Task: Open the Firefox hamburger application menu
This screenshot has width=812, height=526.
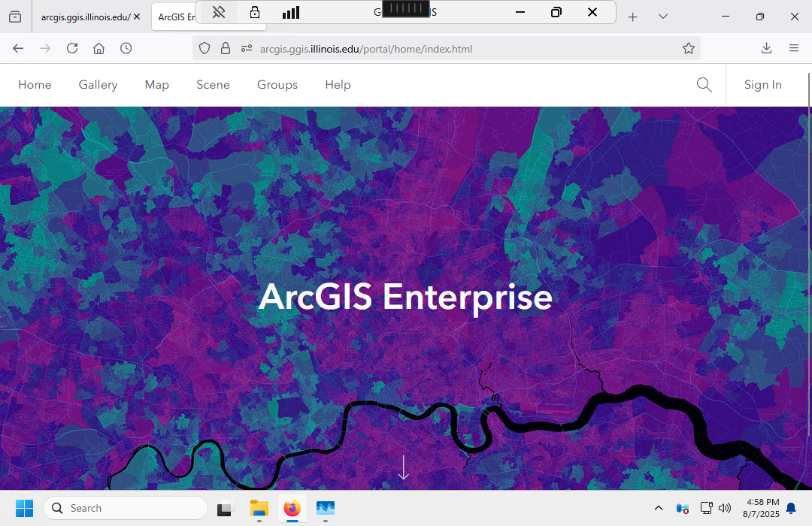Action: (794, 48)
